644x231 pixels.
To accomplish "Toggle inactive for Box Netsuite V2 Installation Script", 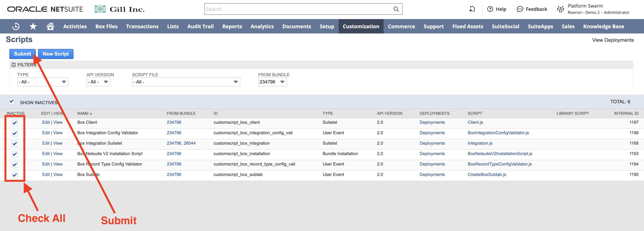I will [x=15, y=154].
